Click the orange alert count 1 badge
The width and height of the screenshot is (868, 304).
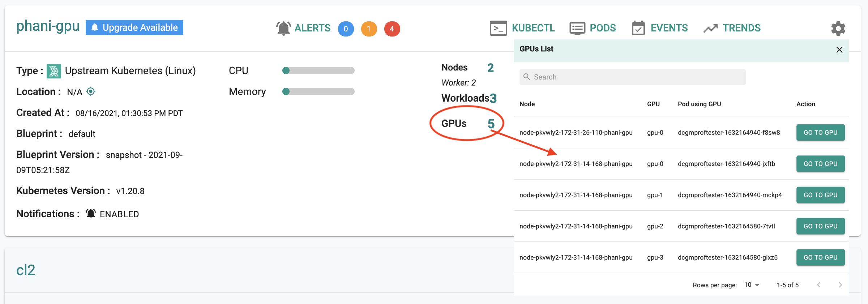pyautogui.click(x=369, y=29)
